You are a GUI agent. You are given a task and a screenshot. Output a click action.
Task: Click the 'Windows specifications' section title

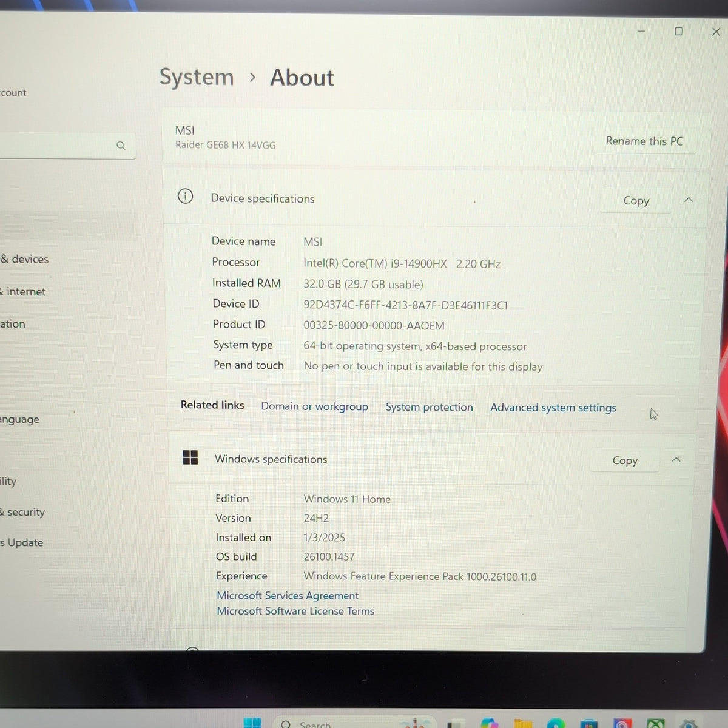[x=271, y=459]
